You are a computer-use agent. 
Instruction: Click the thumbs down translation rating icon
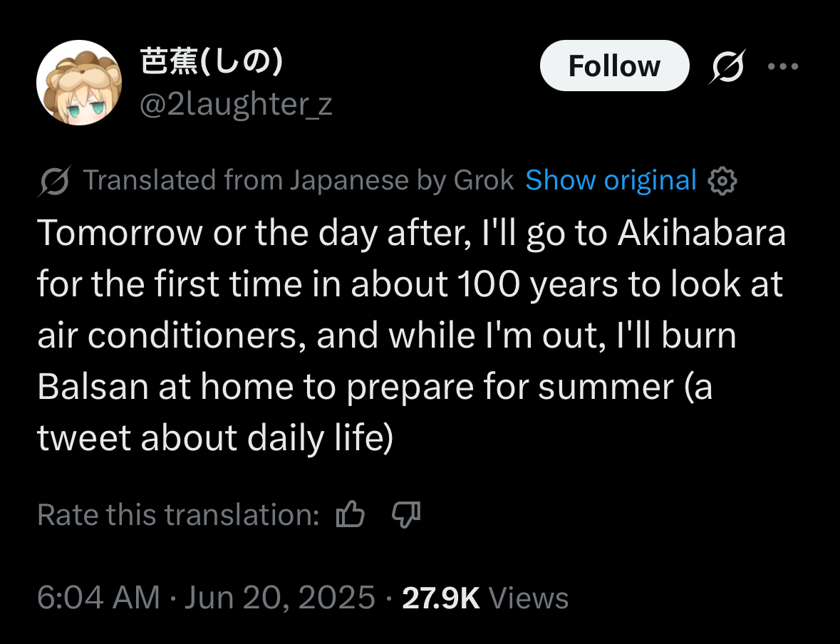[406, 514]
